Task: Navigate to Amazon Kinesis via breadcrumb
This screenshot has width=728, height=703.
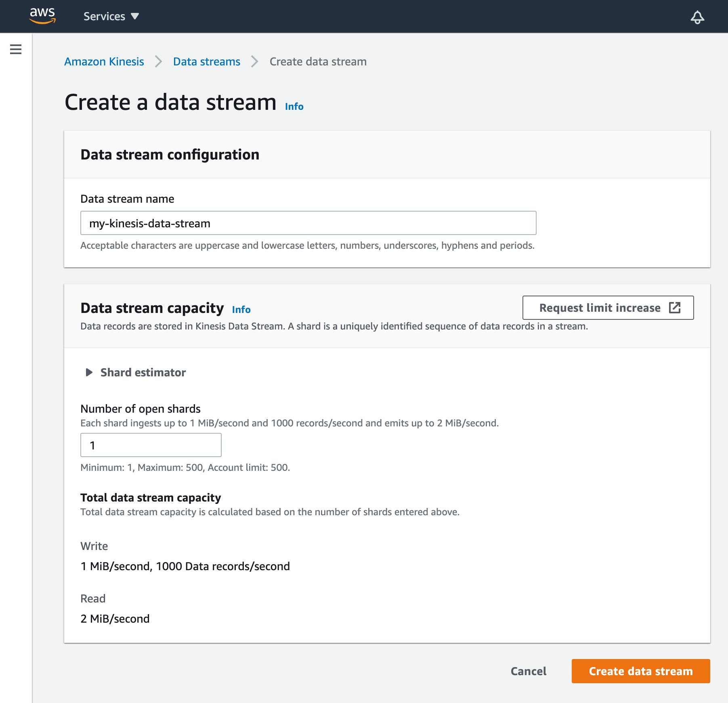Action: 104,61
